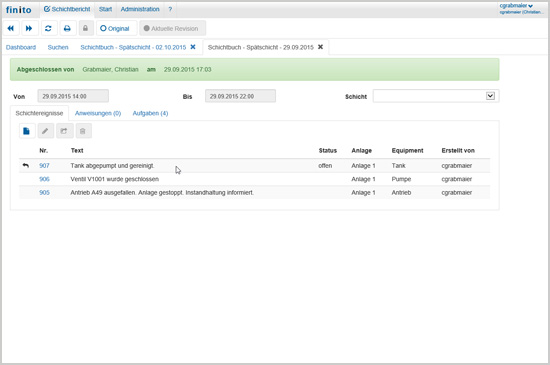
Task: Open event number 907
Action: [x=44, y=165]
